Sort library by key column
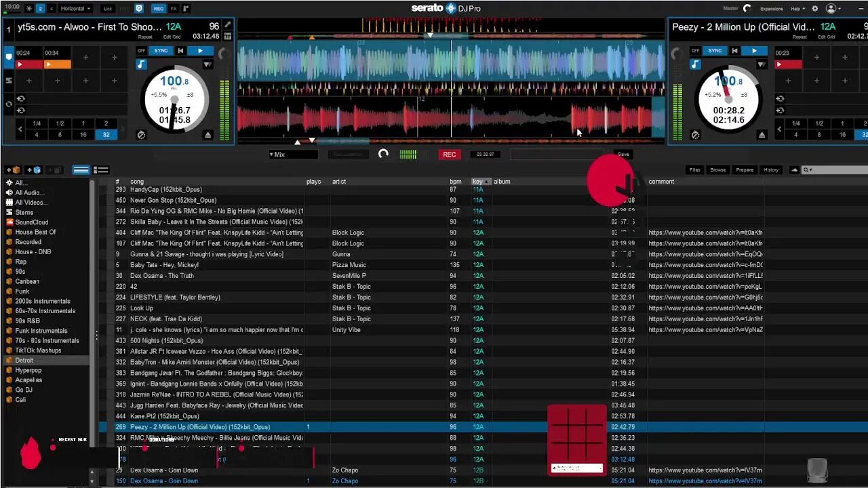 tap(481, 182)
